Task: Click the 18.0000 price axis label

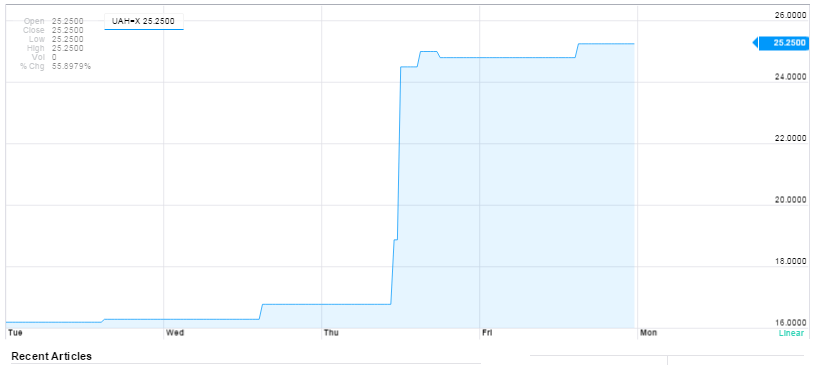Action: tap(790, 261)
